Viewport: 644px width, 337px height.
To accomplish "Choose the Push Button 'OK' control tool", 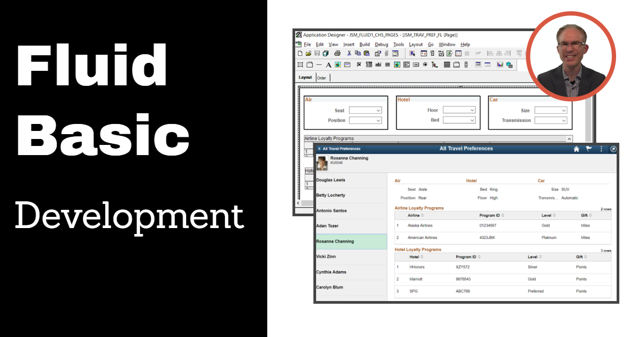I will click(416, 65).
